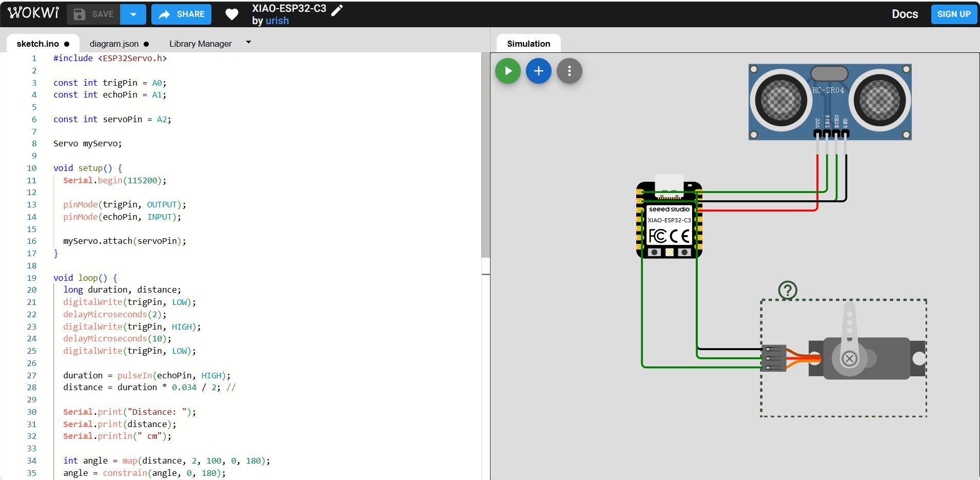Click the code editor vertical scrollbar
The image size is (980, 480).
click(485, 154)
